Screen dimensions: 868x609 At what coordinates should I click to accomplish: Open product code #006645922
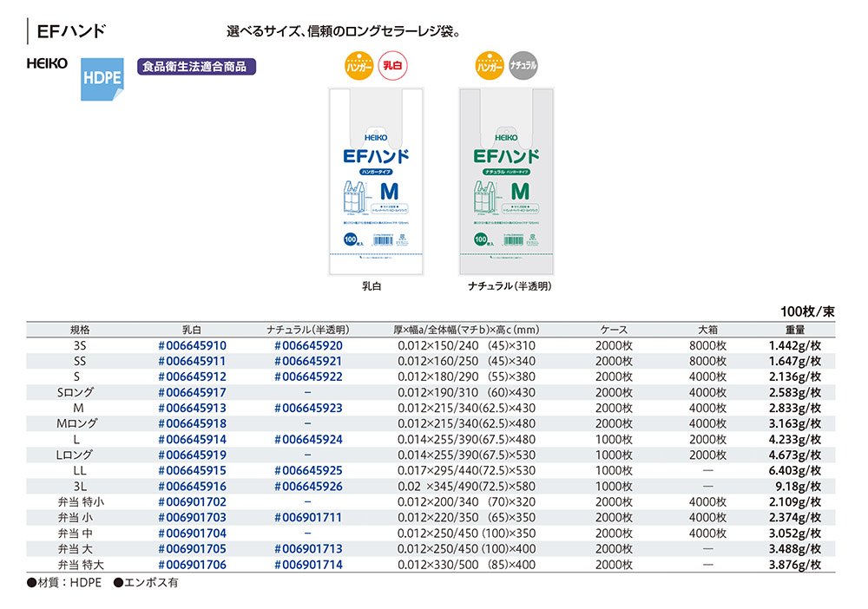point(308,377)
